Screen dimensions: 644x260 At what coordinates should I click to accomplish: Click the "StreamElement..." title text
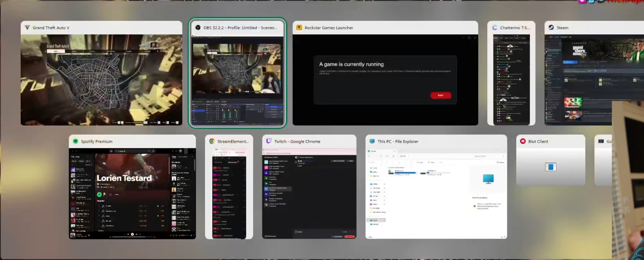(233, 141)
